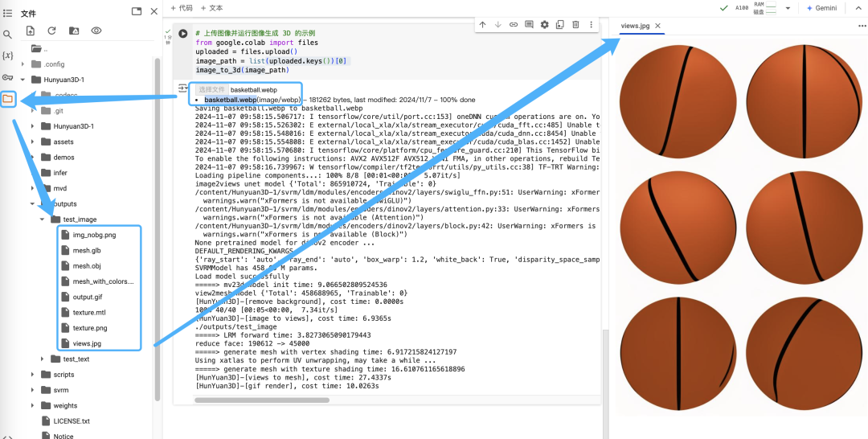Click the green connected checkmark
868x439 pixels.
tap(723, 8)
